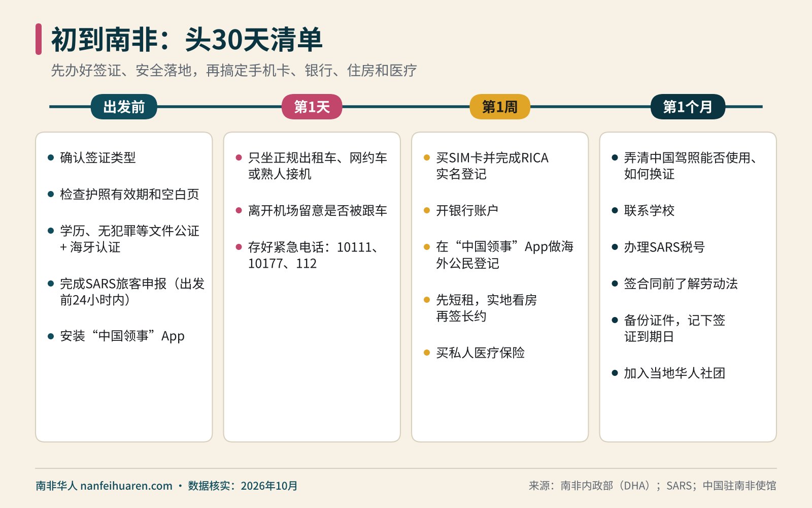Click the item 完成SARS旅客申报
This screenshot has width=812, height=508.
pyautogui.click(x=132, y=292)
